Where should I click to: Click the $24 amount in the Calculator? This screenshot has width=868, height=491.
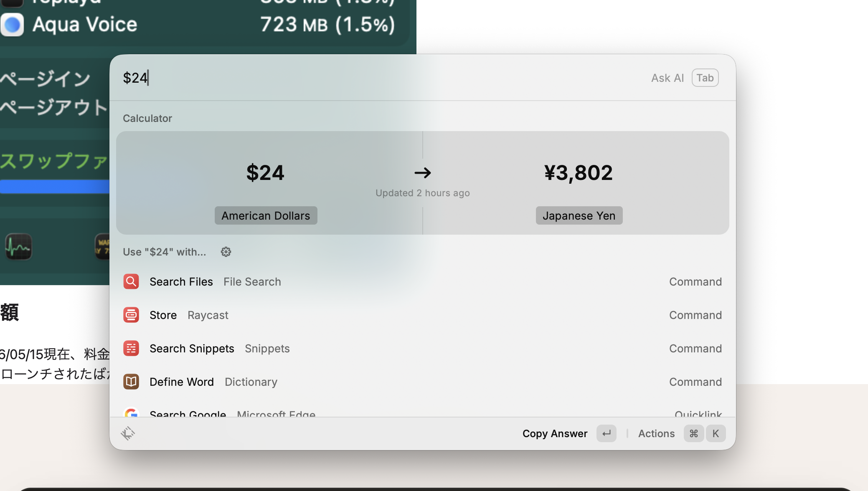[265, 173]
